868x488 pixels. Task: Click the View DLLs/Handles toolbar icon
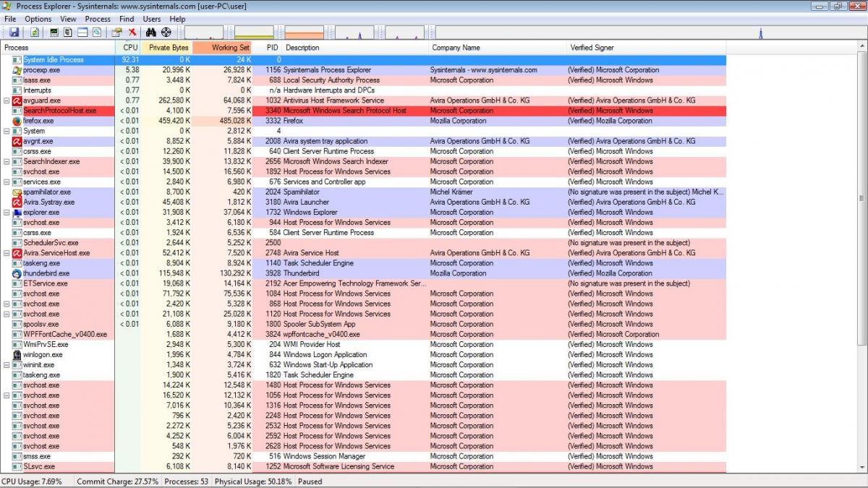coord(96,33)
